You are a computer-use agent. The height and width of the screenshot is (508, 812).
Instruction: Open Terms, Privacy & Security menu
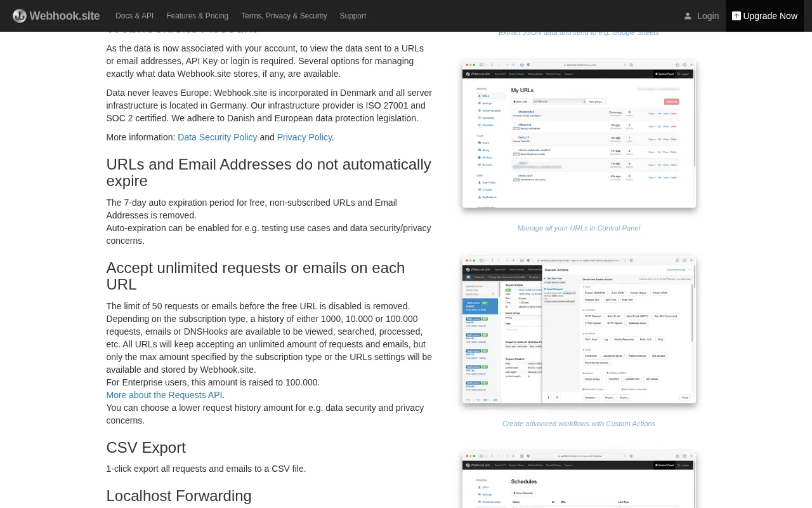pyautogui.click(x=284, y=16)
